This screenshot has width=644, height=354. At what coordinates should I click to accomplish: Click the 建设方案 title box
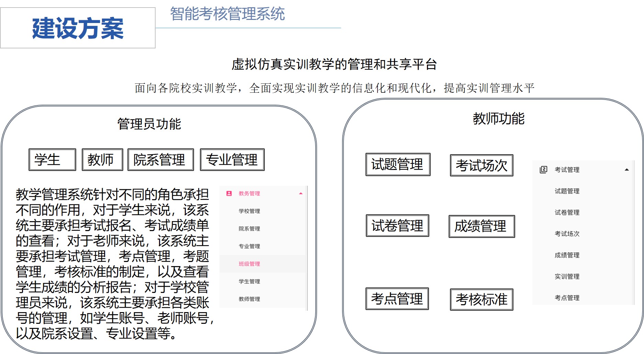(x=78, y=28)
